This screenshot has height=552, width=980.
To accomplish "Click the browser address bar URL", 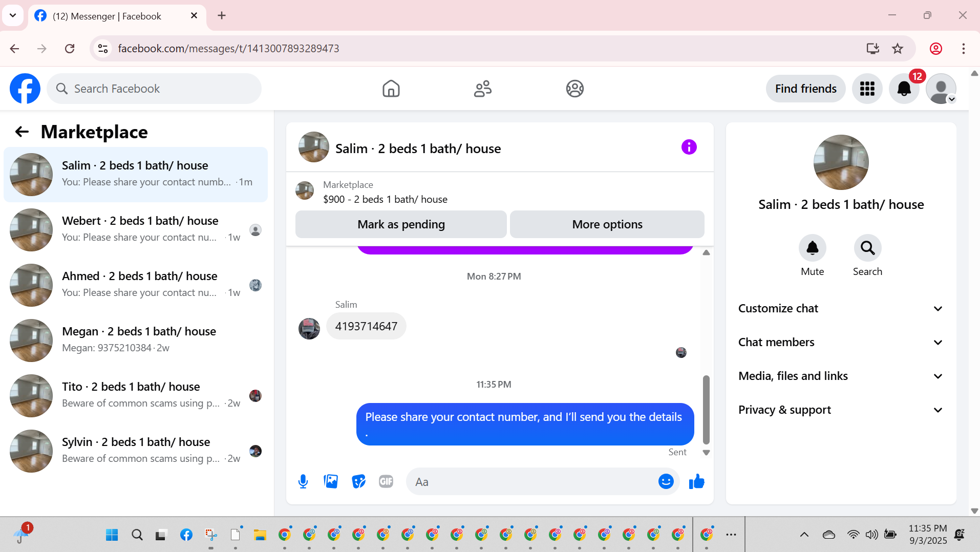I will 228,49.
